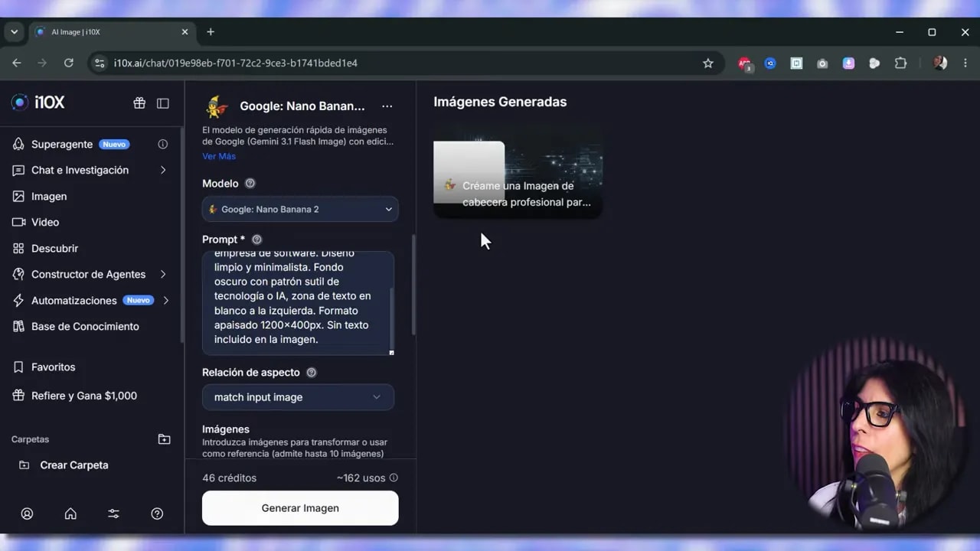Click Nano Banana model avatar icon
The width and height of the screenshot is (980, 551).
217,106
